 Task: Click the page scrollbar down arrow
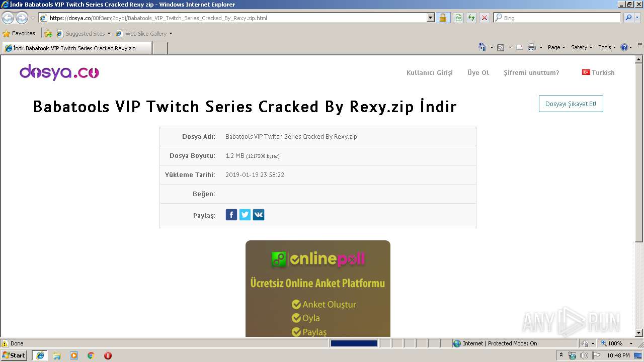click(x=639, y=332)
